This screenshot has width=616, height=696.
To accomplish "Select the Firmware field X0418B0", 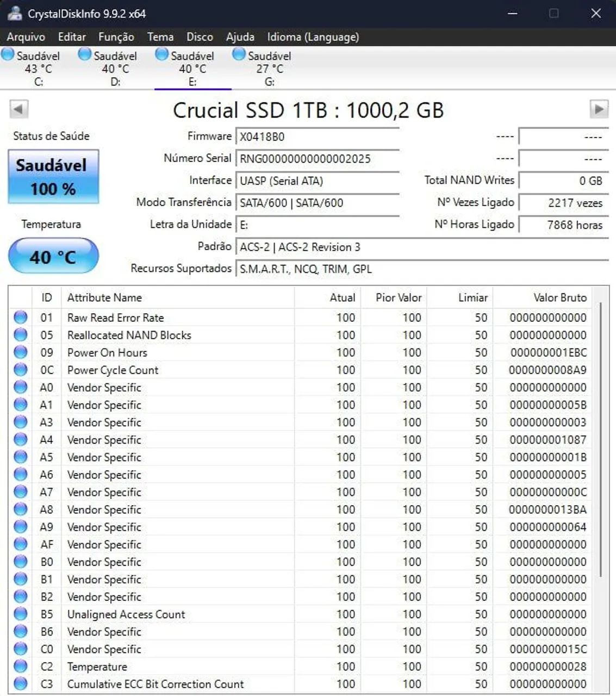I will point(318,136).
